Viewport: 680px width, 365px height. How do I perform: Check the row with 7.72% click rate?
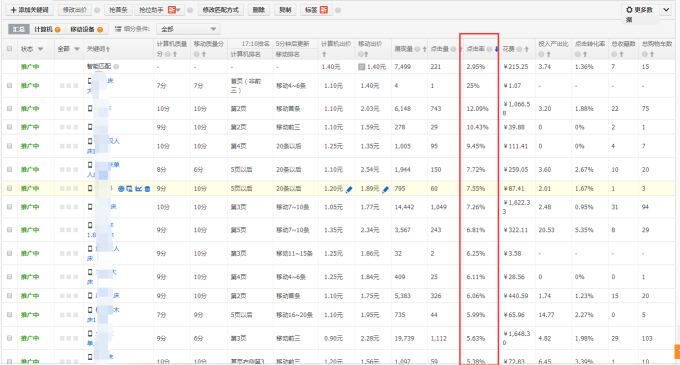10,169
